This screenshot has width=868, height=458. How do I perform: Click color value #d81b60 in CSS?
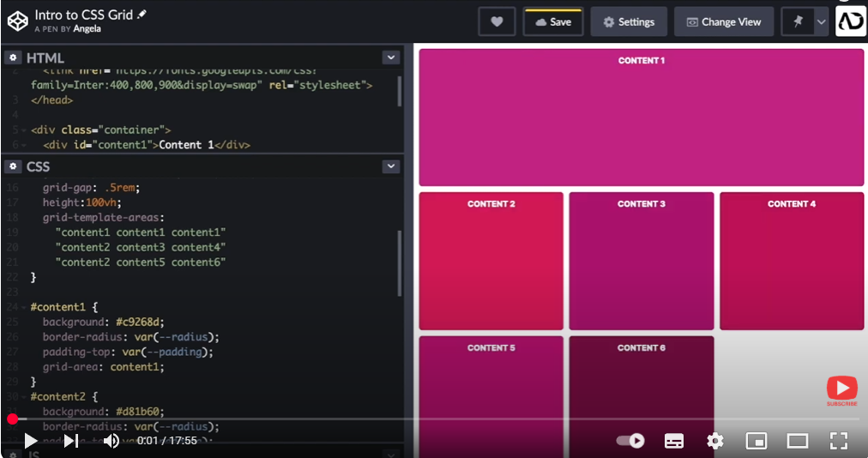(140, 412)
